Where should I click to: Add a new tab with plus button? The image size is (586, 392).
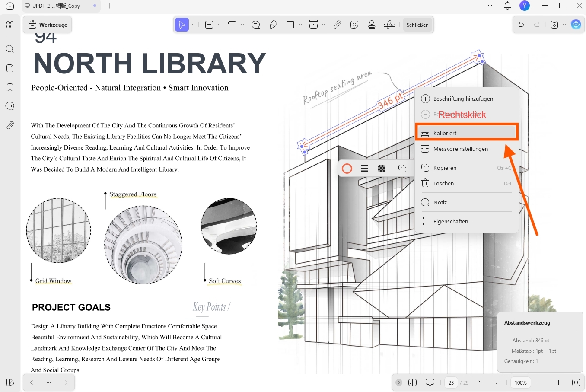coord(110,6)
